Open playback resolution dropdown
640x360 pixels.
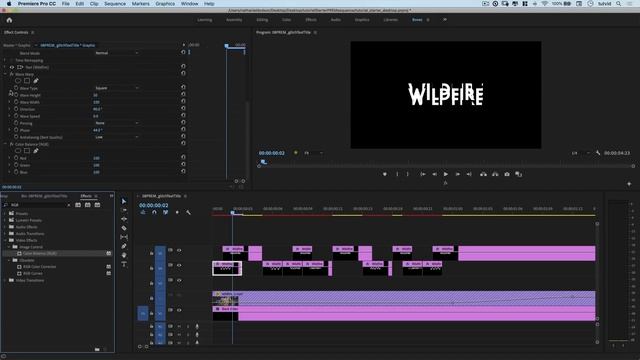coord(581,153)
